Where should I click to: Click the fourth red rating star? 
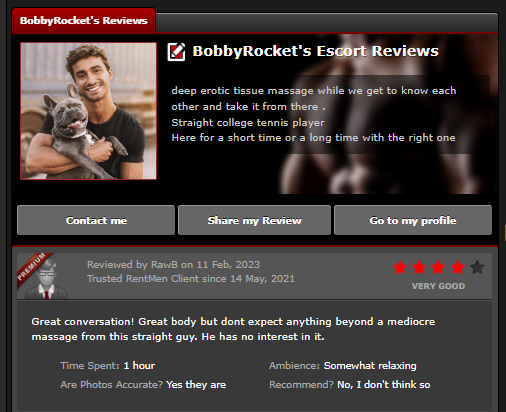458,267
